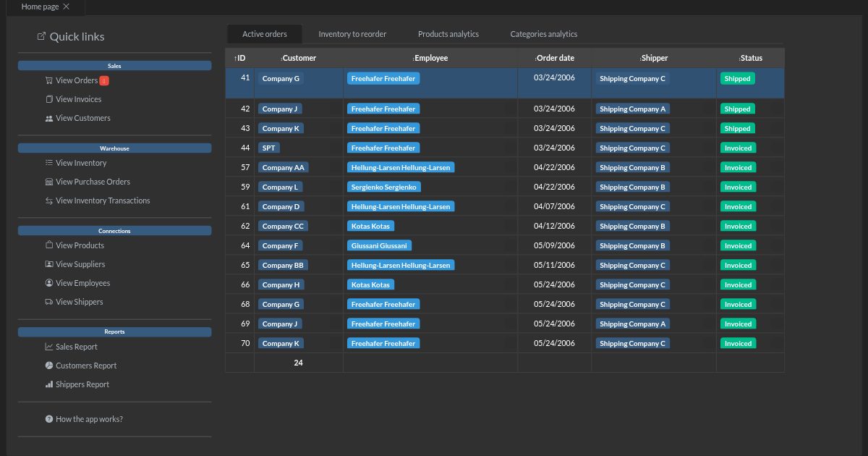Click Kotas Kotas tag in order 62
Viewport: 868px width, 456px height.
(x=370, y=227)
